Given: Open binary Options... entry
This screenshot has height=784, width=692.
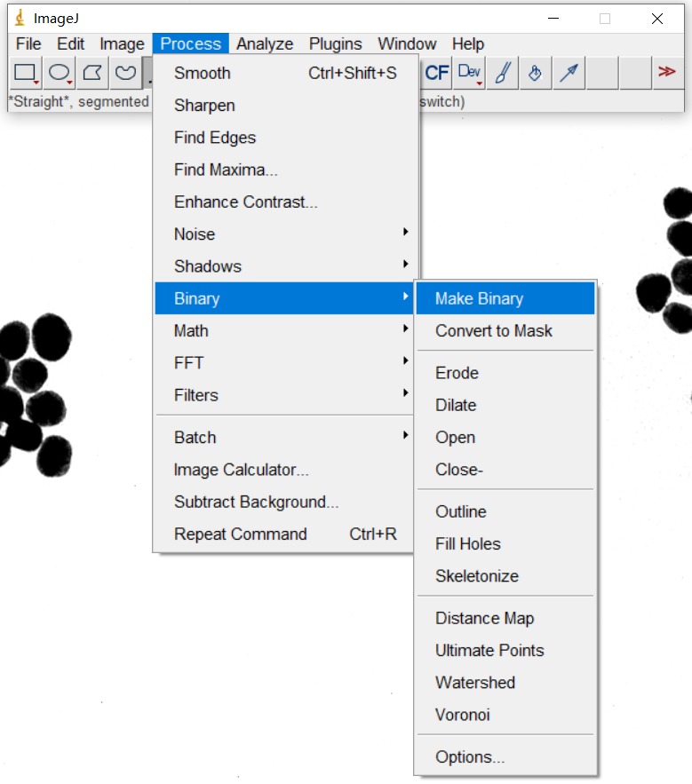Looking at the screenshot, I should click(x=470, y=757).
